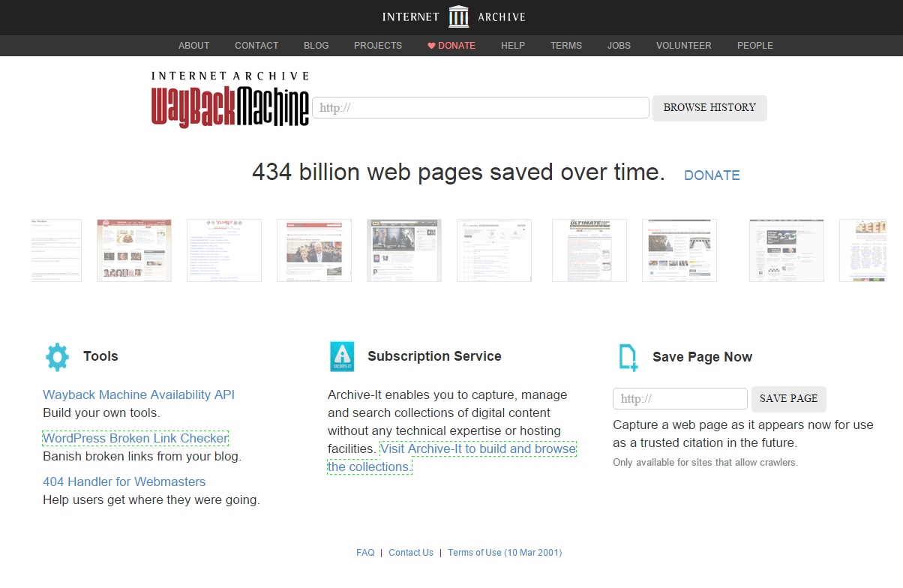Open the HELP menu item

point(513,46)
